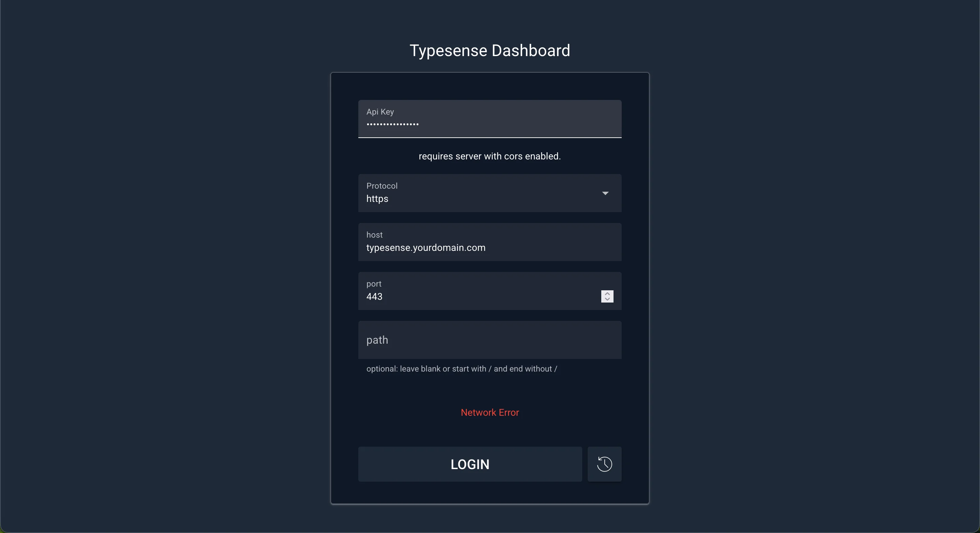Click the optional path hint text
Viewport: 980px width, 533px height.
pos(461,369)
